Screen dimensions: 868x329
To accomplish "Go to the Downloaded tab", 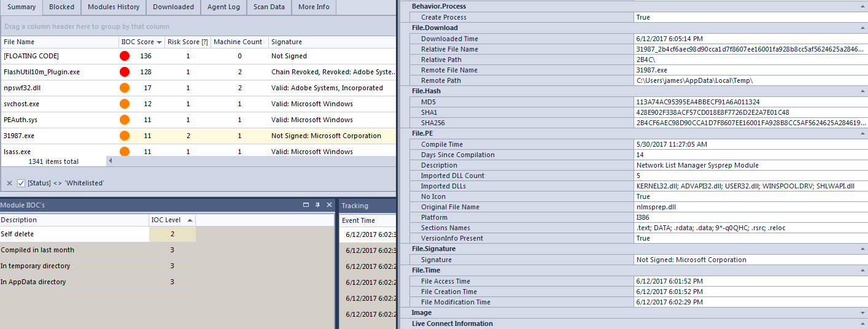I will tap(173, 7).
